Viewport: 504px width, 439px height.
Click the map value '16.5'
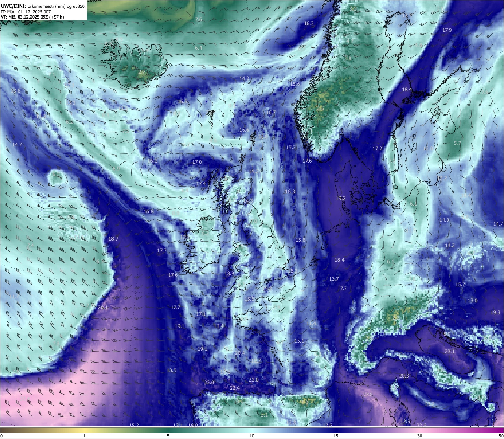182,101
